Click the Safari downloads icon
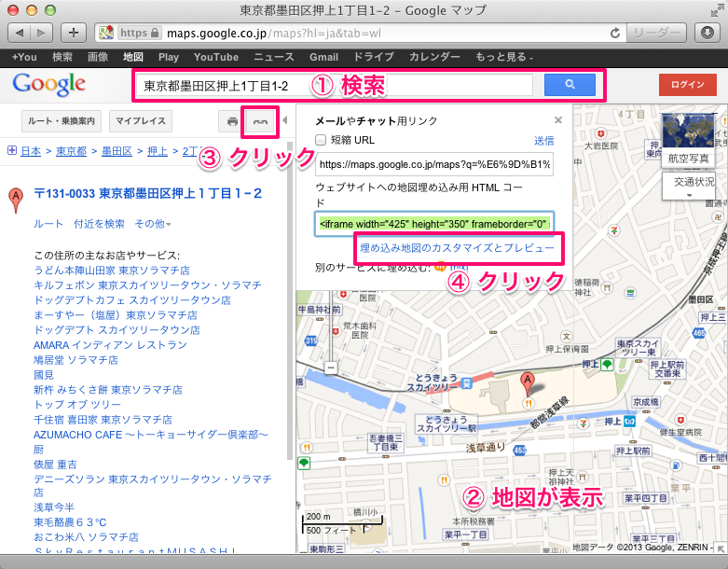The width and height of the screenshot is (728, 569). coord(707,33)
